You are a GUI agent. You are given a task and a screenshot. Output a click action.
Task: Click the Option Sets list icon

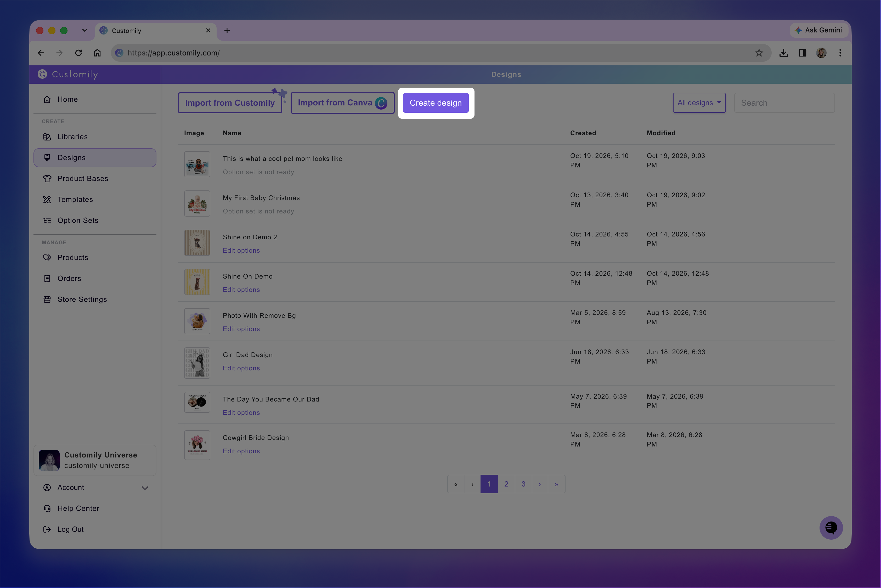pyautogui.click(x=47, y=220)
